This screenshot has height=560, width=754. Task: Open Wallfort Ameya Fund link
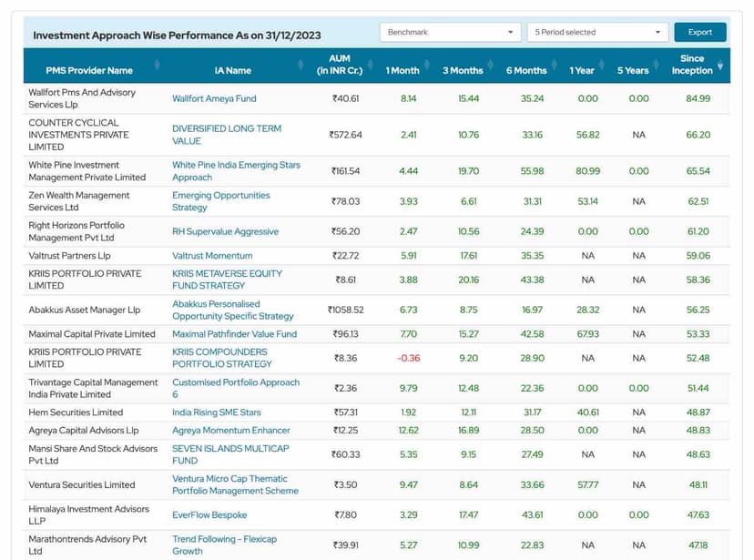coord(214,98)
